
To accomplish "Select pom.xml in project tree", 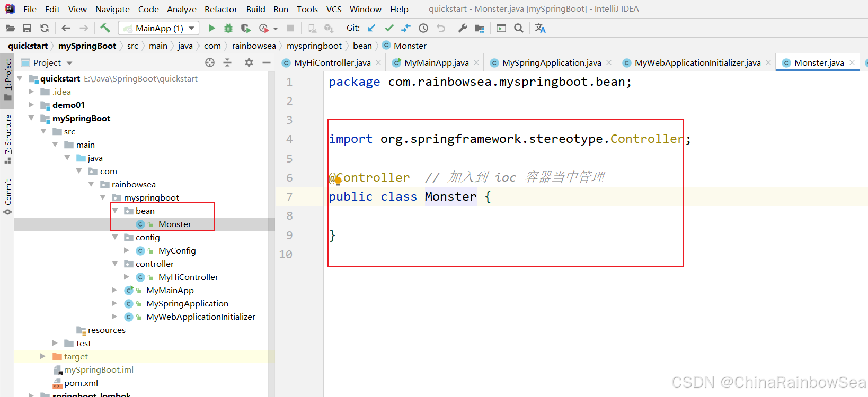I will pos(81,383).
